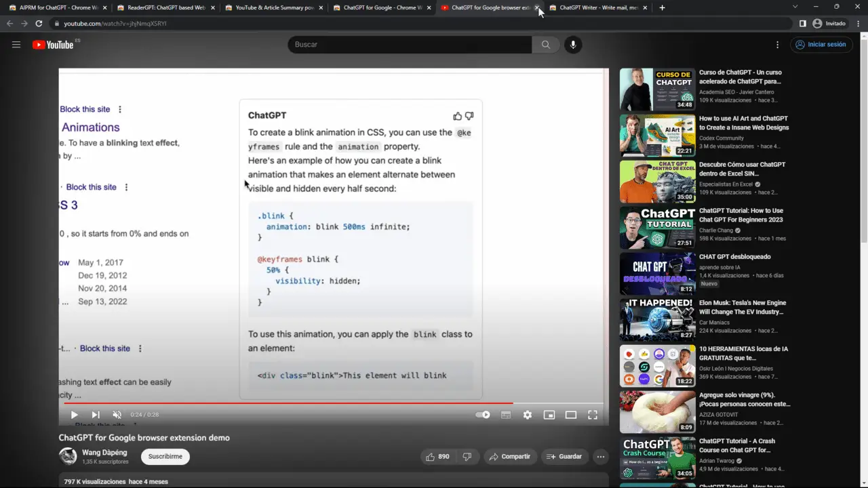Toggle autoplay switch in player

(x=483, y=415)
